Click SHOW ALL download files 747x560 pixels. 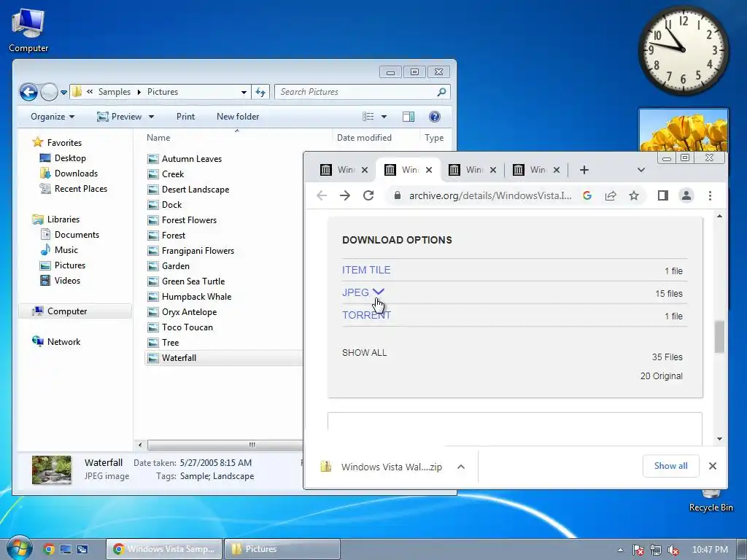point(365,353)
